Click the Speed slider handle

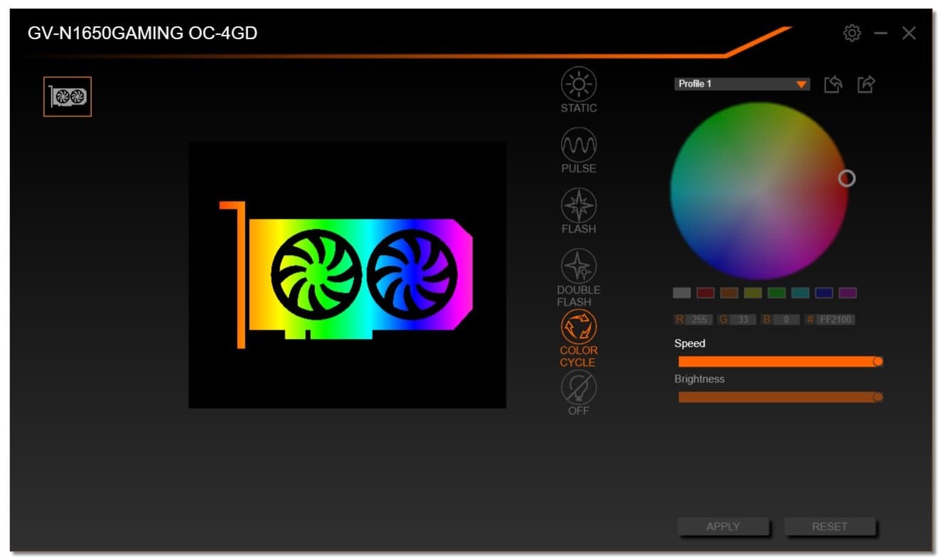[x=878, y=362]
